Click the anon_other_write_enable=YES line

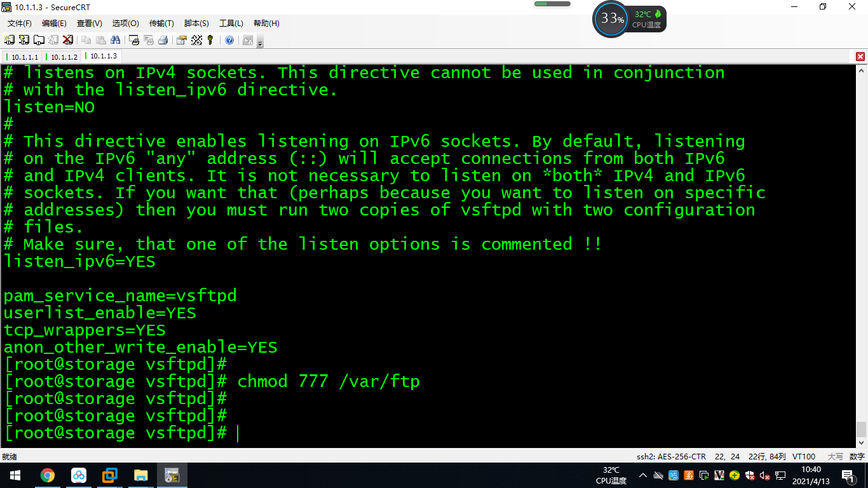tap(140, 347)
